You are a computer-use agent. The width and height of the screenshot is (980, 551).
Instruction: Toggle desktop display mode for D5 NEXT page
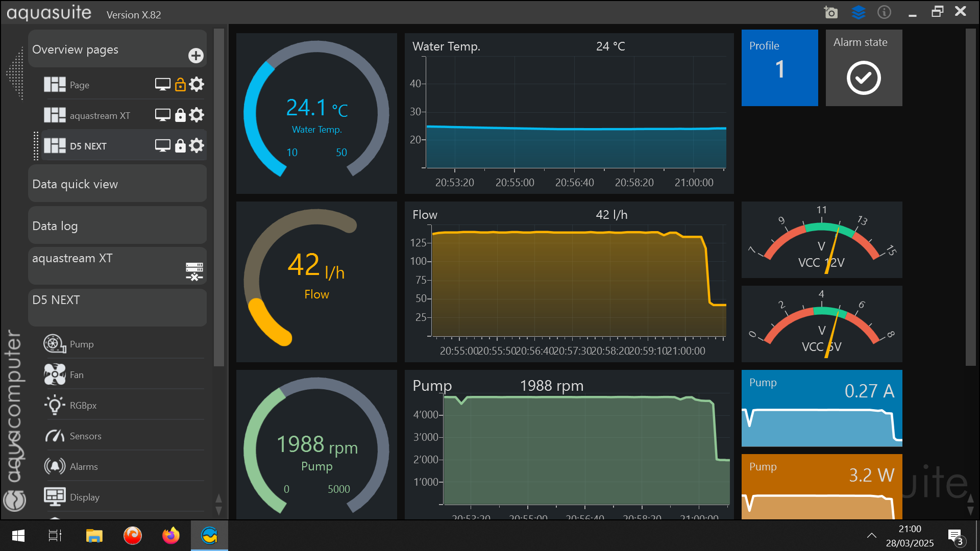[x=163, y=145]
